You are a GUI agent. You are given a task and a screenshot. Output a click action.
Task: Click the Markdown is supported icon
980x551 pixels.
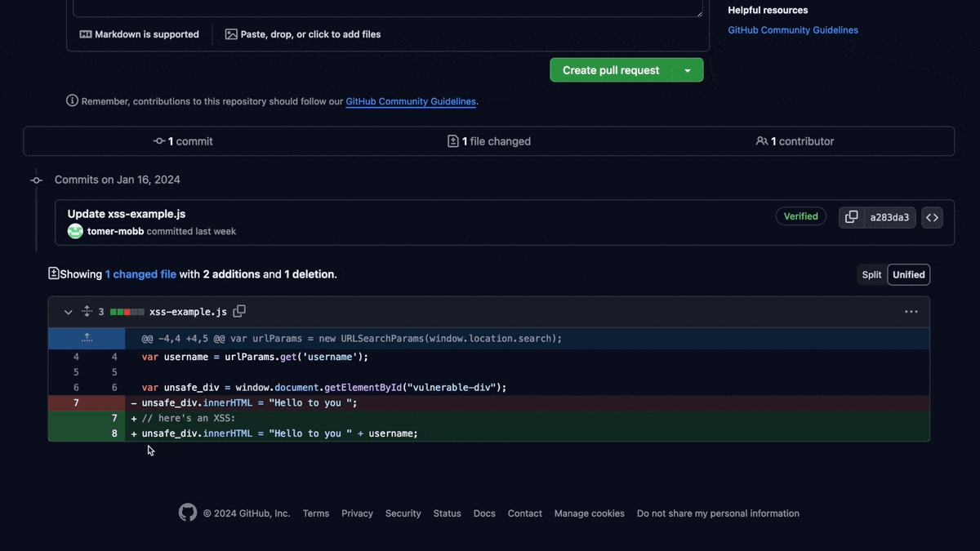(87, 34)
